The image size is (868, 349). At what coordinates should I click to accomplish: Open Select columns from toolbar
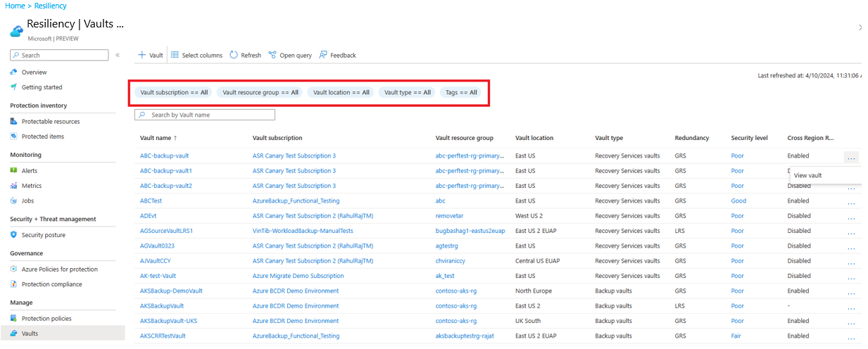point(196,55)
